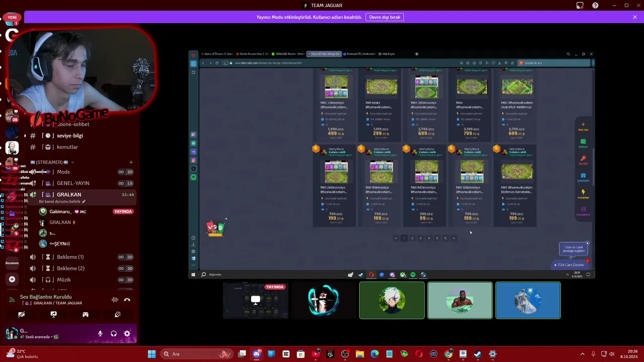Viewport: 644px width, 362px height.
Task: Open the clock showing 20:26
Action: pyautogui.click(x=628, y=354)
